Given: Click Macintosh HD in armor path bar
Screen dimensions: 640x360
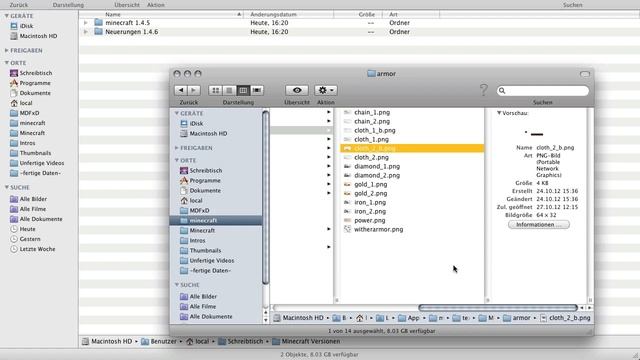Looking at the screenshot, I should click(299, 318).
